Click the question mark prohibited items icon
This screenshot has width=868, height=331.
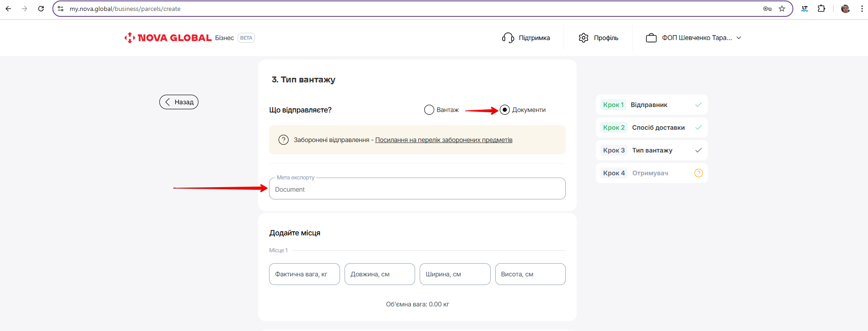pos(284,140)
